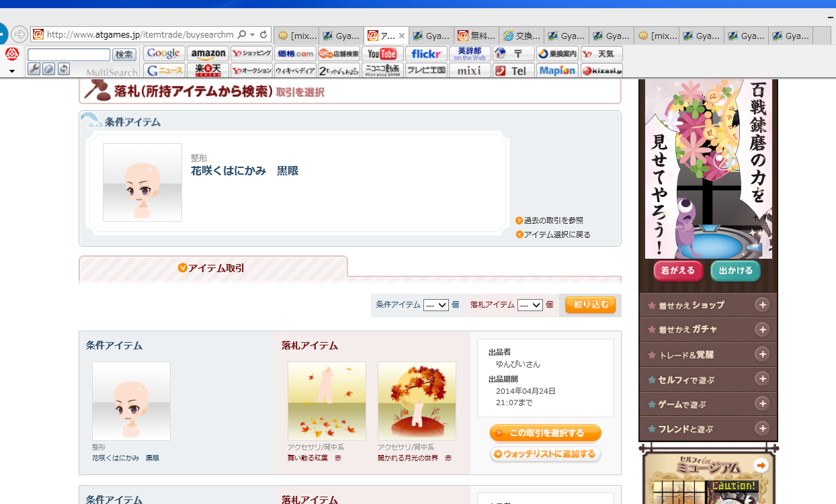This screenshot has width=836, height=504.
Task: Open flickr toolbar shortcut
Action: click(x=426, y=54)
